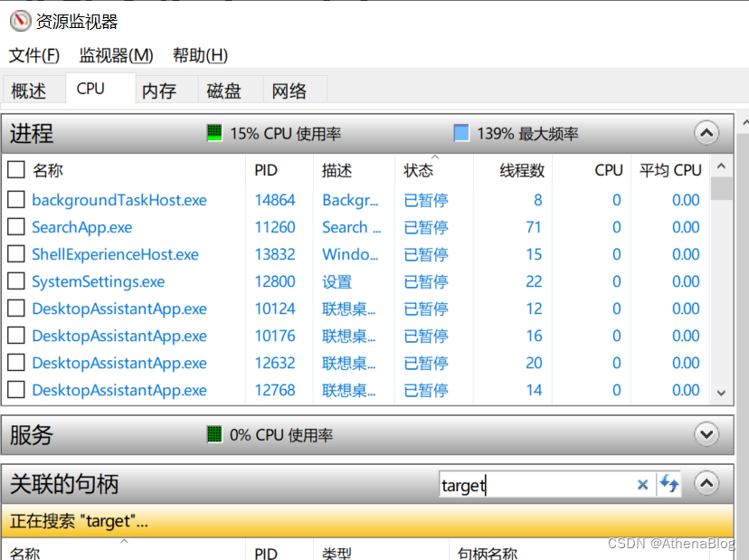
Task: Open the 文件 (File) menu
Action: (34, 55)
